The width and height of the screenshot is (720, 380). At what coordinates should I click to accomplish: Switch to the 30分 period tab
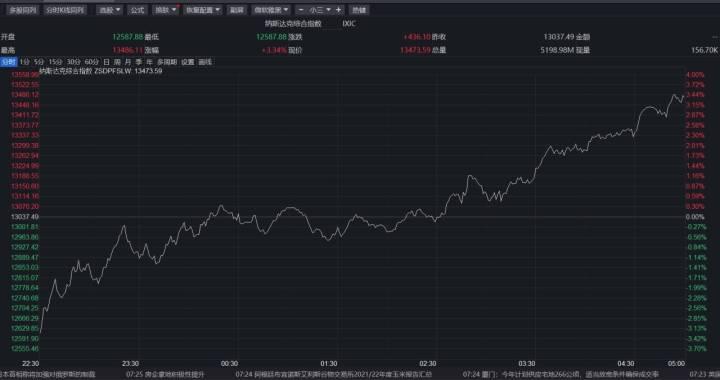click(x=73, y=62)
